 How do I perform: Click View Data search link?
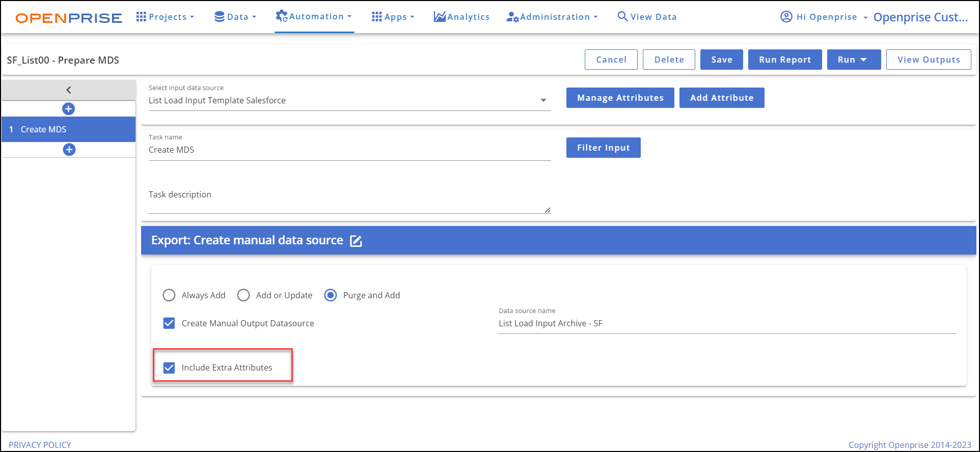point(647,17)
